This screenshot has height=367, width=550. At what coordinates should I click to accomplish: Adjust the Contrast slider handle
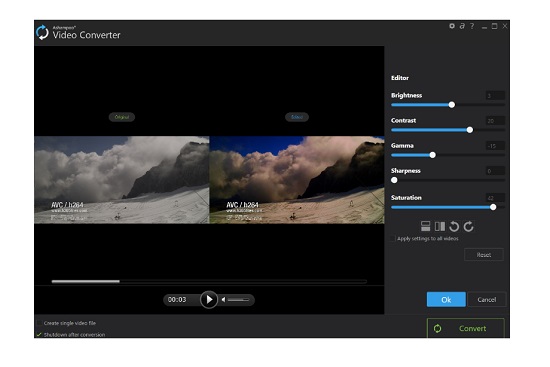[x=470, y=130]
